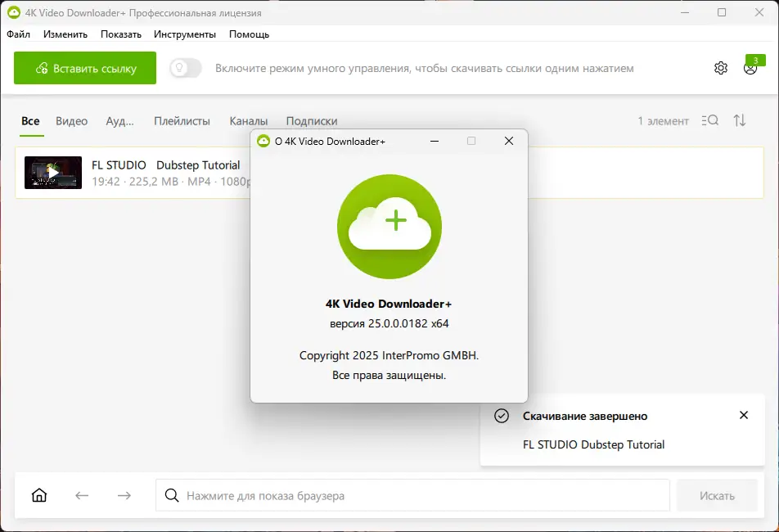779x532 pixels.
Task: Click the magnifier icon in browser search bar
Action: tap(172, 495)
